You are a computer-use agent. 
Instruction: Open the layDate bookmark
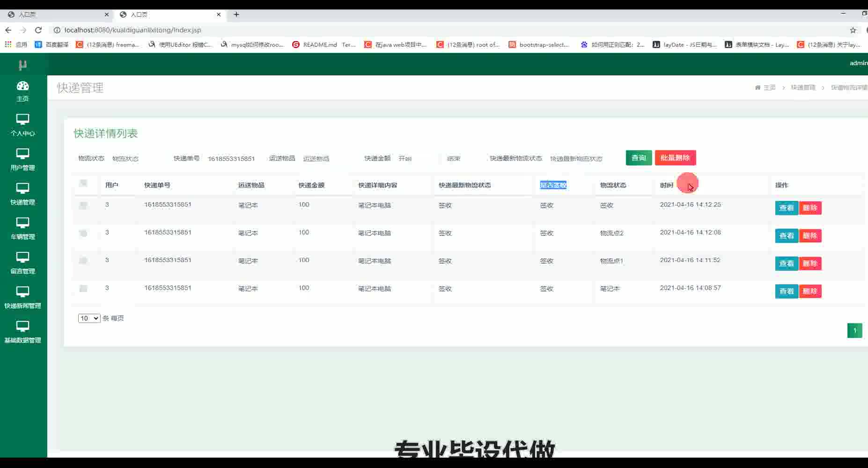pos(684,44)
